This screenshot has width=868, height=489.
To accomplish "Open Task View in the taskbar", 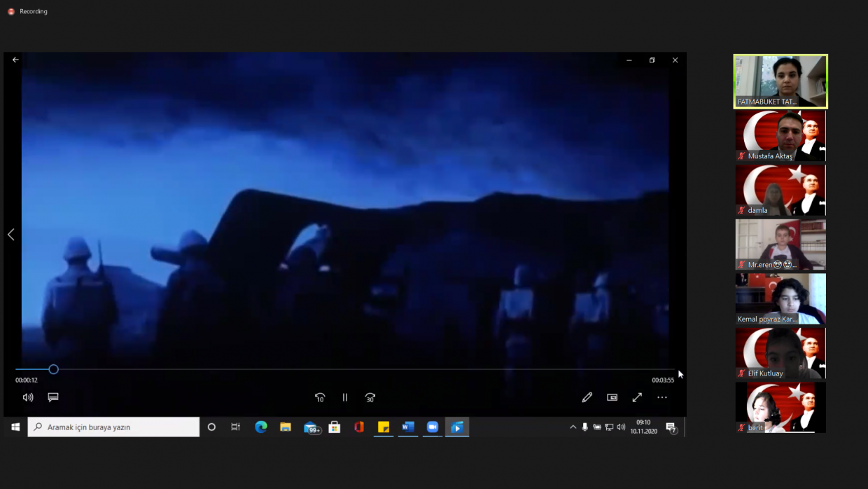I will pyautogui.click(x=236, y=427).
